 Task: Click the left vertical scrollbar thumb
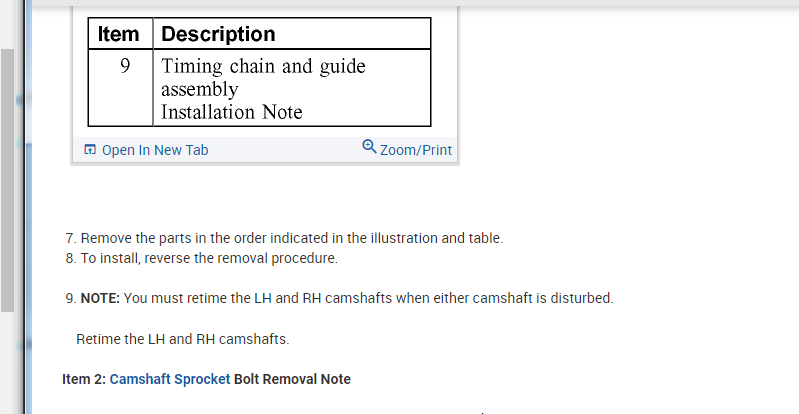click(x=7, y=180)
